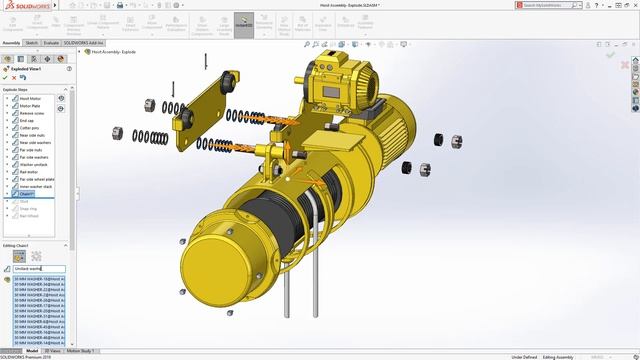Accept the Exploded View with green checkmark
Screen dimensions: 640x360
point(5,78)
